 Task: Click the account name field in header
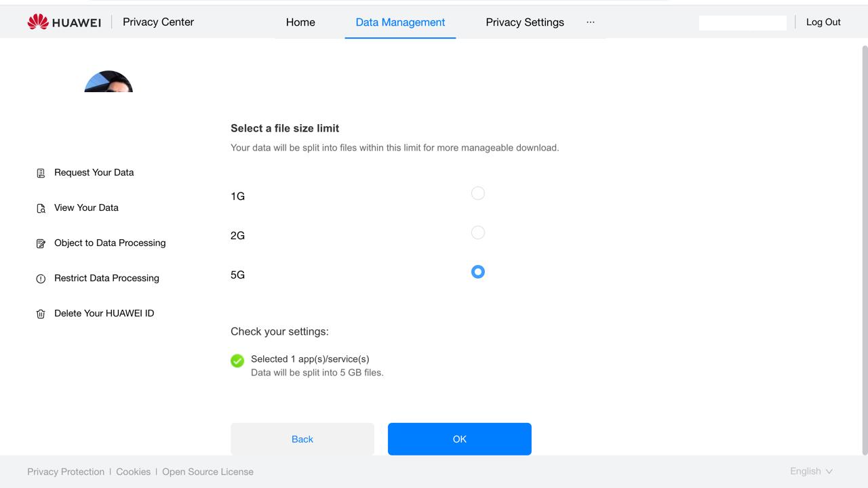743,22
